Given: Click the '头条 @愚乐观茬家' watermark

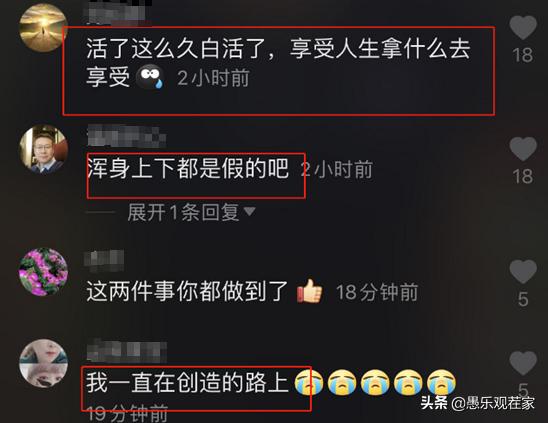Looking at the screenshot, I should 477,403.
